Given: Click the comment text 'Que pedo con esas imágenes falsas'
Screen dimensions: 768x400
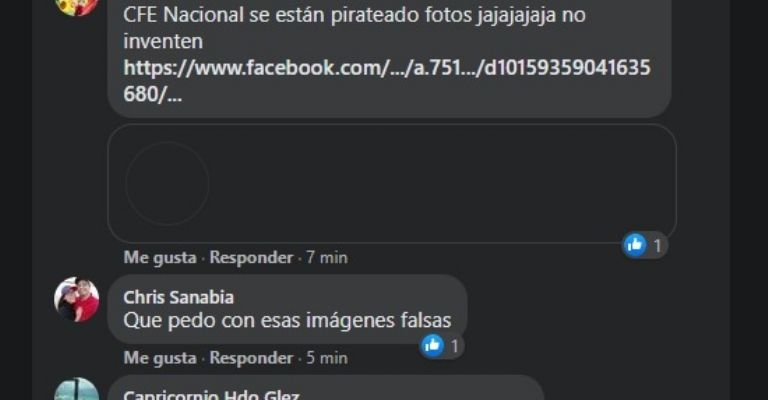Looking at the screenshot, I should pos(287,321).
